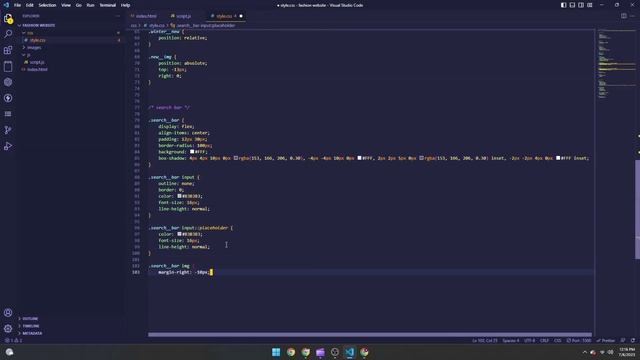Screen dimensions: 640x360
Task: Click the UTF-8 encoding status item
Action: coord(529,340)
